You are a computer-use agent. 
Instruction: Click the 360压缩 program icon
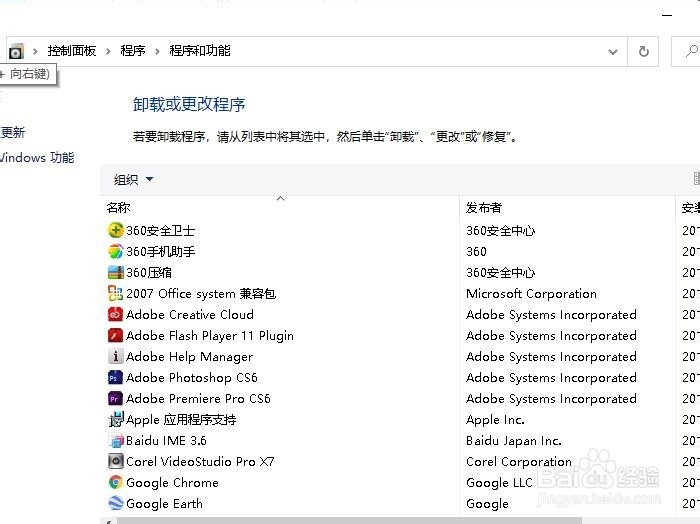116,272
